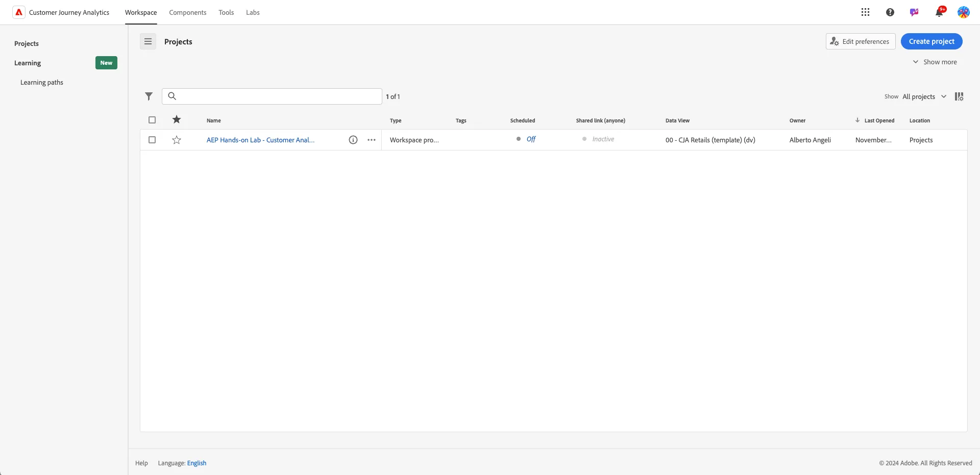
Task: Open the help question mark icon
Action: click(890, 12)
